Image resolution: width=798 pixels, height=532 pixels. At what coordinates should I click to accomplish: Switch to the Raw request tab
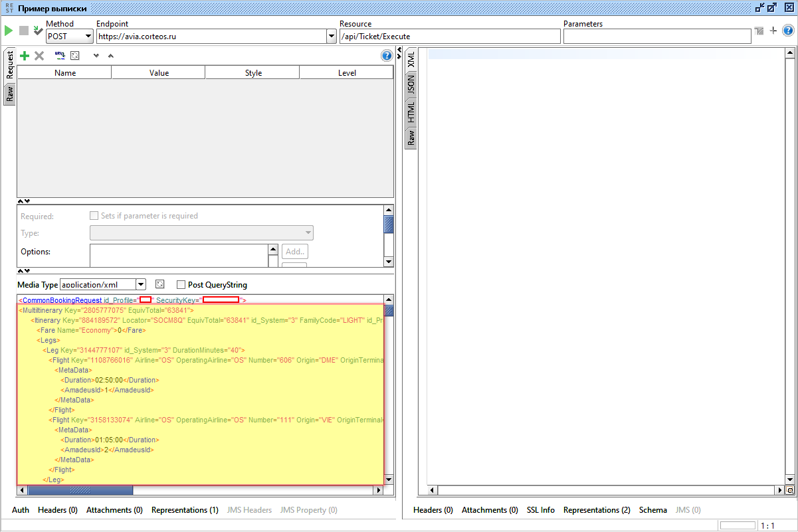point(9,94)
